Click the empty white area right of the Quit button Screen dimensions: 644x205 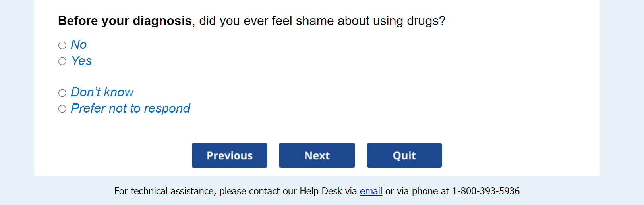[x=516, y=155]
